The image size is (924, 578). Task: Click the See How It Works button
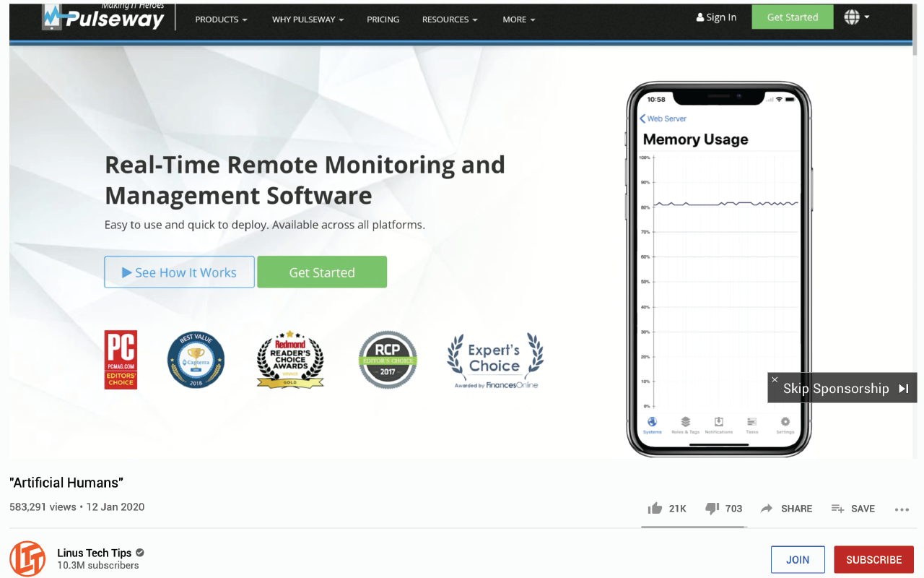tap(179, 272)
